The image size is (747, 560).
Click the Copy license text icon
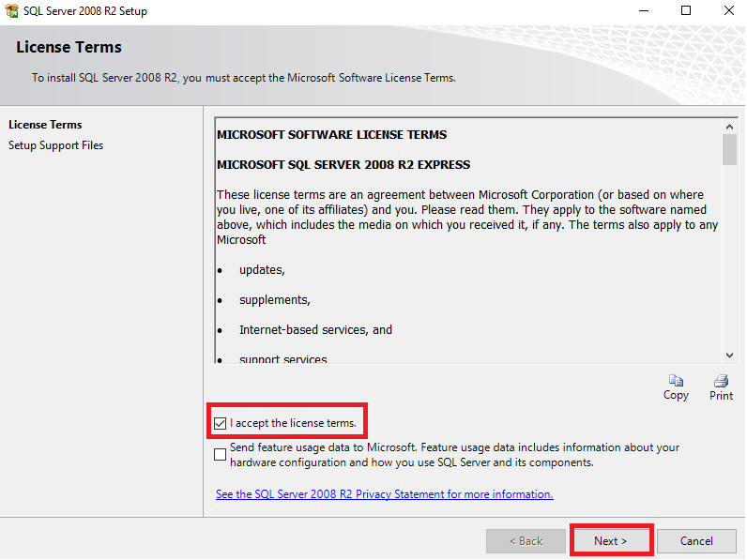coord(676,381)
